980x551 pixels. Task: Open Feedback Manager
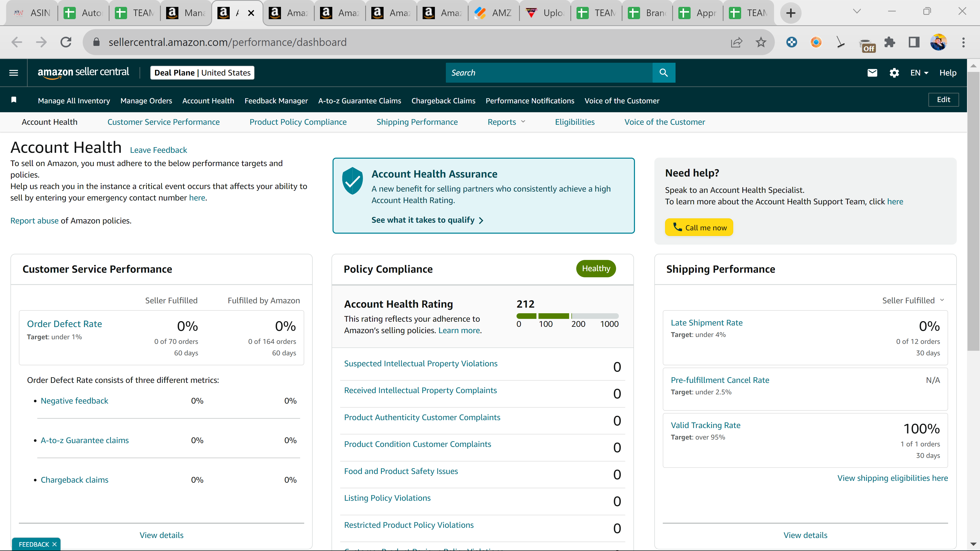click(276, 101)
